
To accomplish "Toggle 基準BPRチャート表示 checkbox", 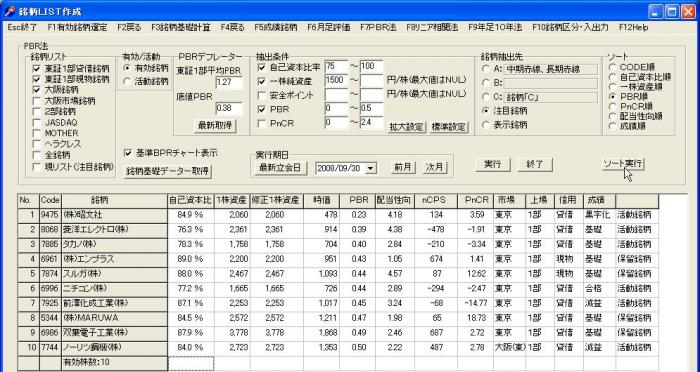I will [128, 153].
